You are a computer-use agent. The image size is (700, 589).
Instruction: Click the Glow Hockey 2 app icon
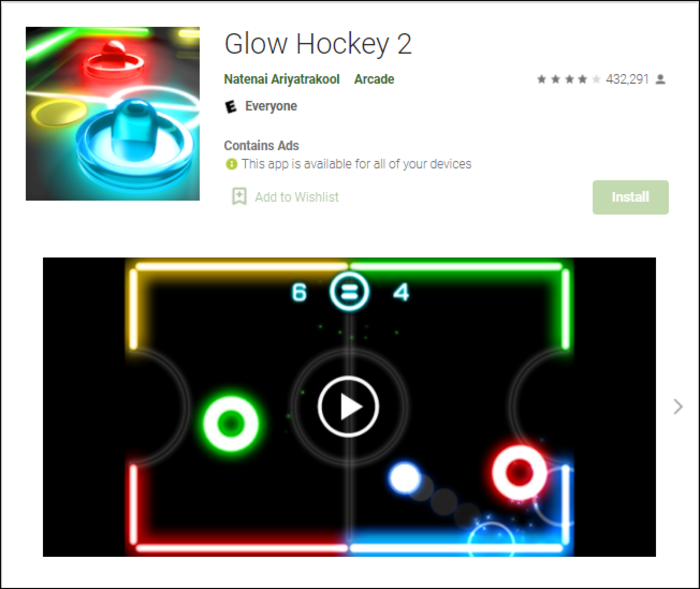[x=112, y=113]
